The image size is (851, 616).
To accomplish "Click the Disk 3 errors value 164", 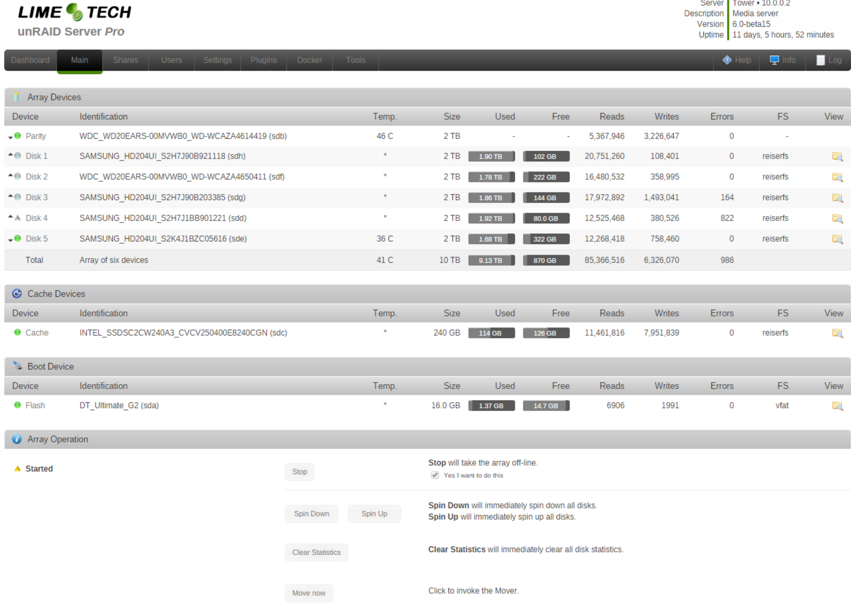I will (727, 197).
